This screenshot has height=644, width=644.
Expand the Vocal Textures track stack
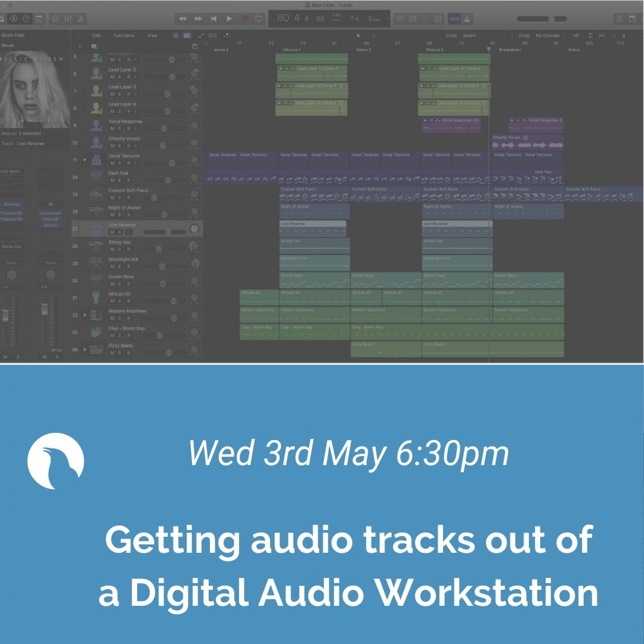click(85, 160)
